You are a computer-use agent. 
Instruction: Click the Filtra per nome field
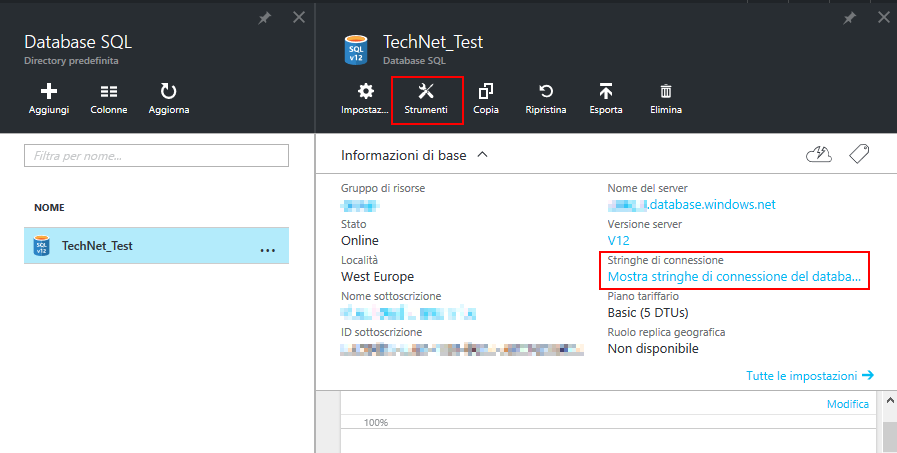point(156,156)
